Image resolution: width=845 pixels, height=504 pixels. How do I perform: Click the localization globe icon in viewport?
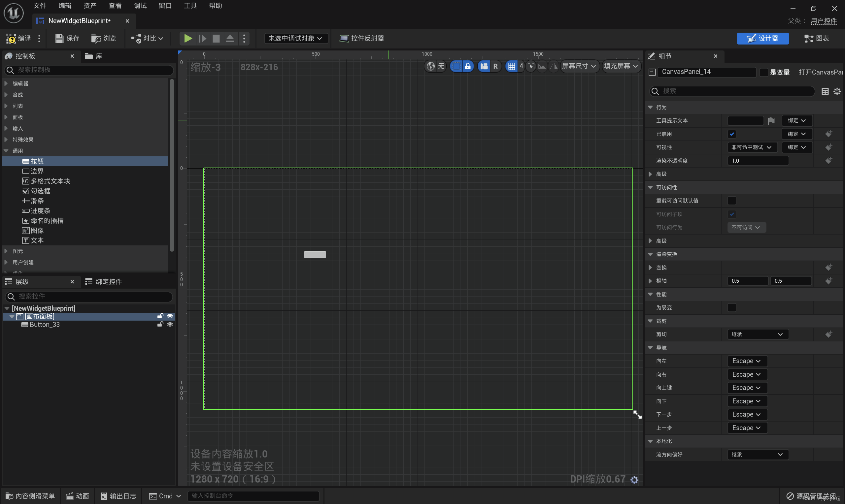[431, 66]
